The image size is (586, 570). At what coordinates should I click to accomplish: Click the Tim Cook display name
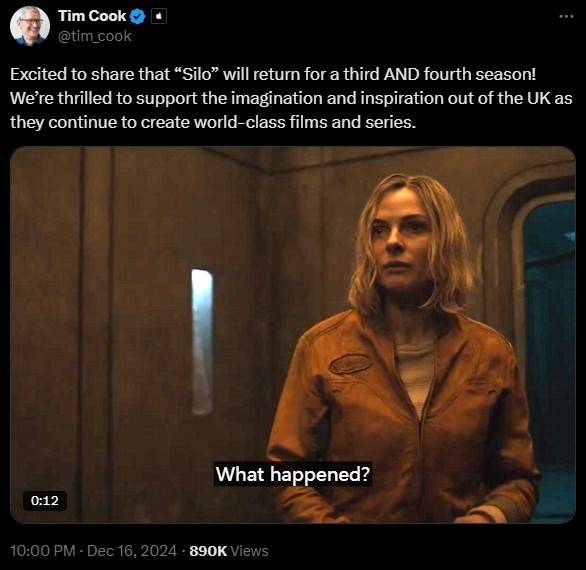92,16
